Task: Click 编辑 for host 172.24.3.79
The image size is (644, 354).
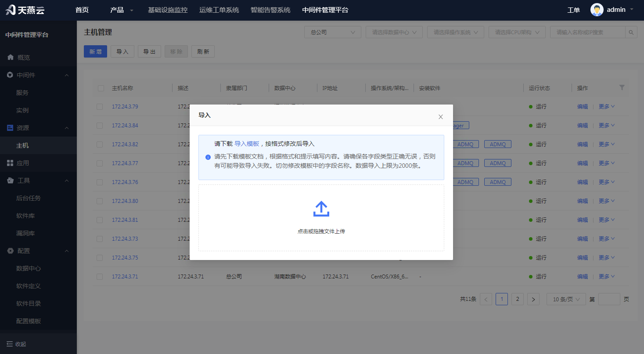Action: pyautogui.click(x=583, y=106)
